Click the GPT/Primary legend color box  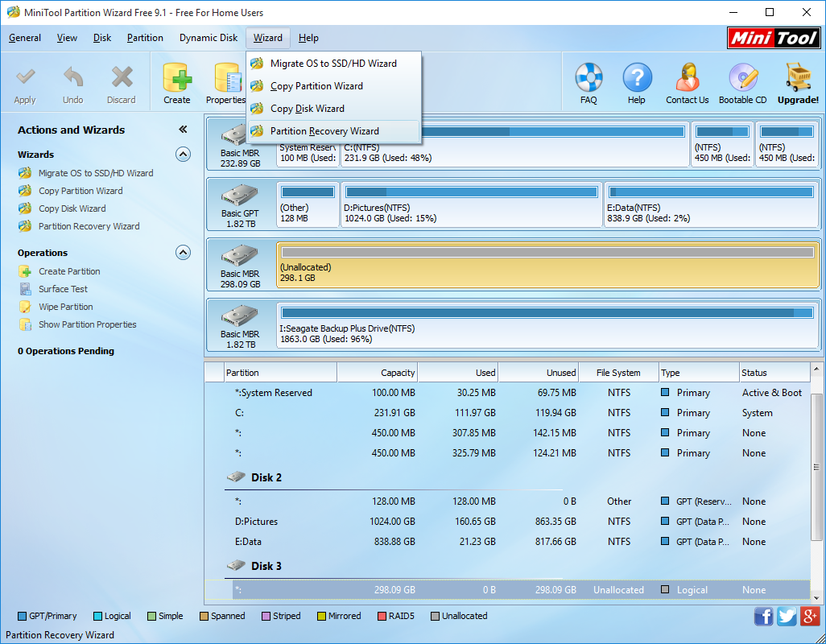coord(22,616)
